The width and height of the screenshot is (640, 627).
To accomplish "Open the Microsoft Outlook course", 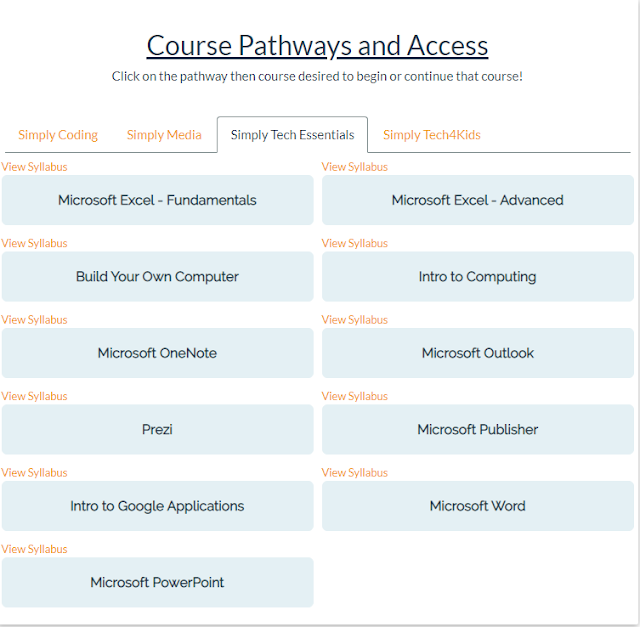I will click(x=478, y=353).
